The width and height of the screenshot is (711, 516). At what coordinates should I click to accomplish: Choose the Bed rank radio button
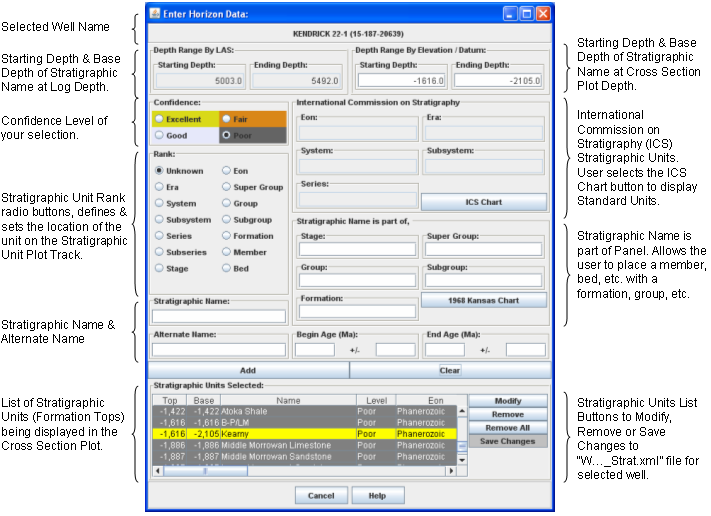tap(226, 268)
